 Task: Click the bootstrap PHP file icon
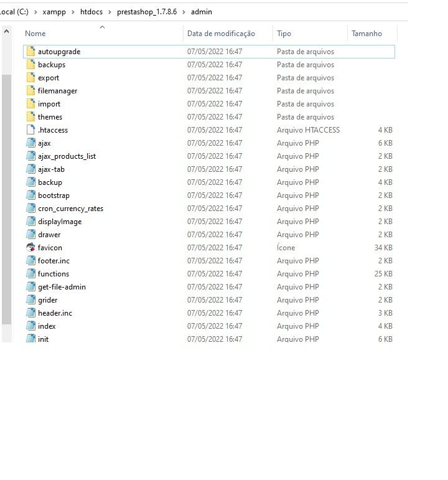[30, 195]
